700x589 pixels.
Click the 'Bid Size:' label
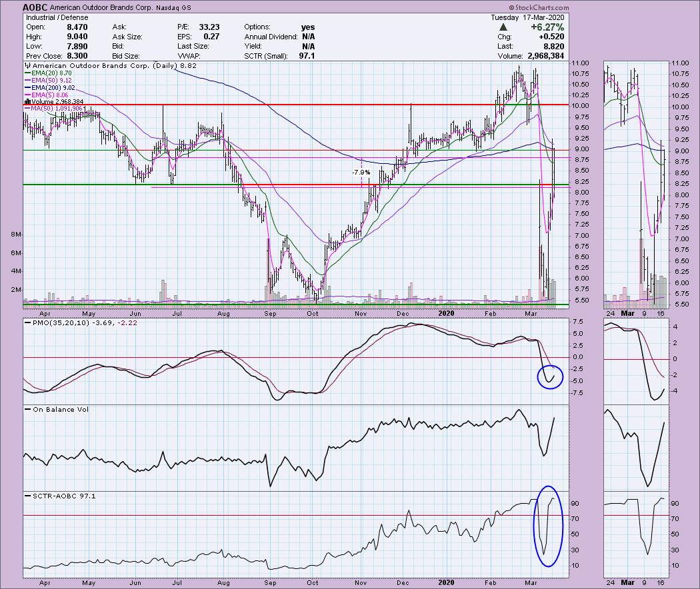coord(126,56)
